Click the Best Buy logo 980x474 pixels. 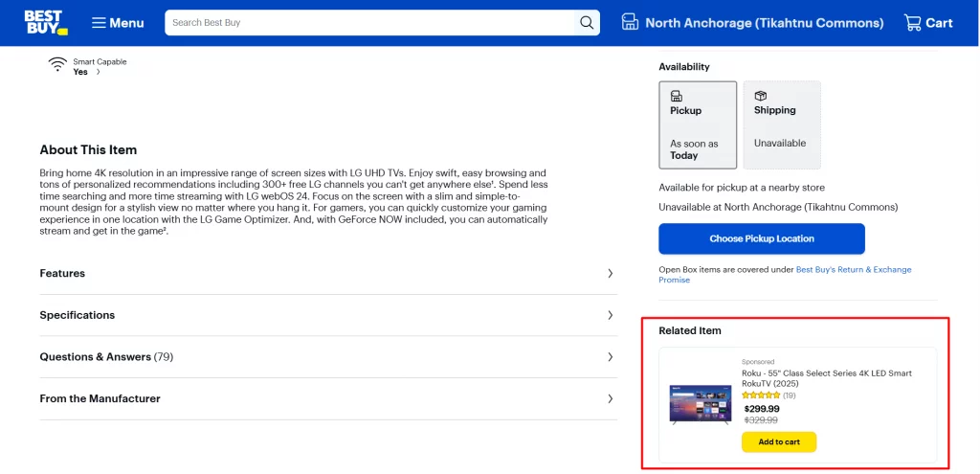click(46, 23)
